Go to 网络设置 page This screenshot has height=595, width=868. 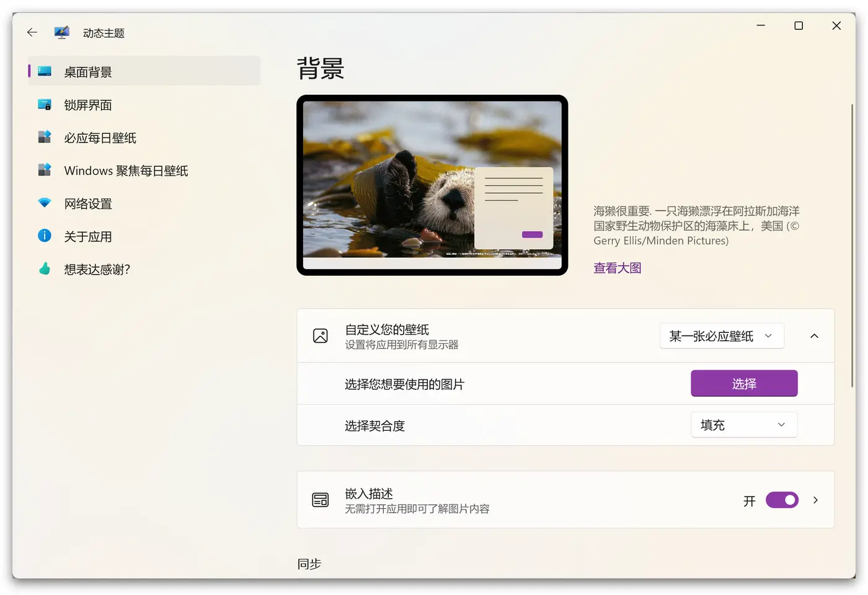(x=144, y=203)
